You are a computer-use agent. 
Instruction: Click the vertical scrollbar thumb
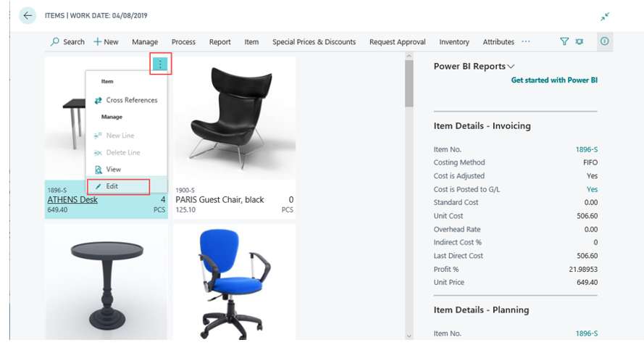coord(409,84)
